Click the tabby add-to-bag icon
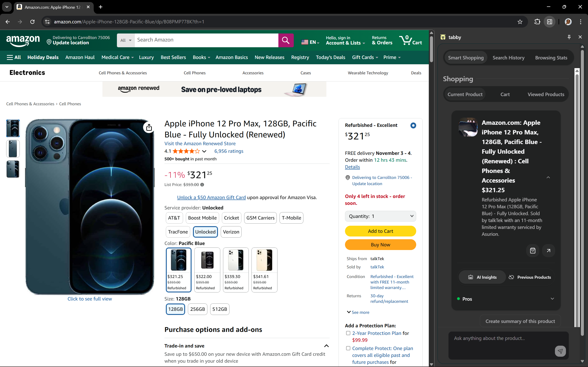Viewport: 588px width, 367px height. point(533,250)
